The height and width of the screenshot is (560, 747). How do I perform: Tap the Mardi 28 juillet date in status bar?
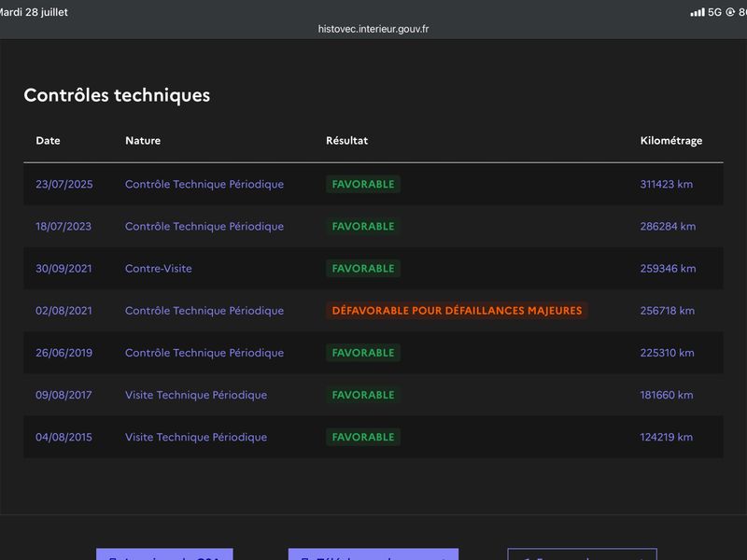coord(34,12)
